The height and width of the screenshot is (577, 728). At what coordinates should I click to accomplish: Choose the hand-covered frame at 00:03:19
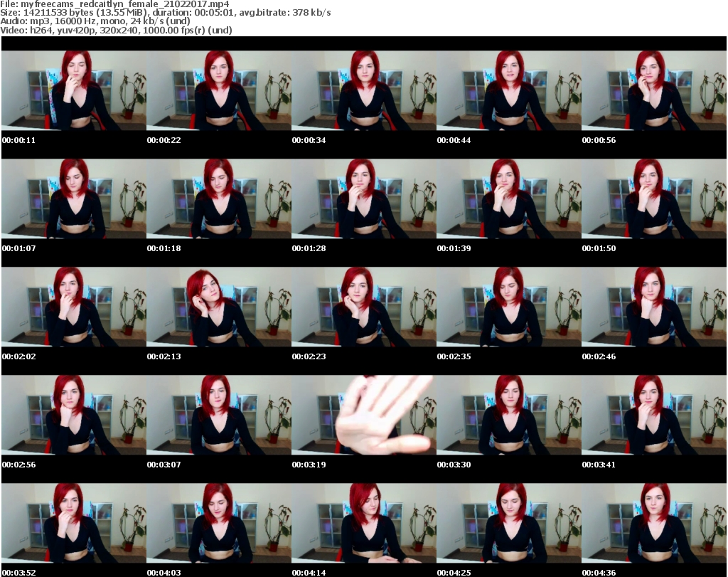pyautogui.click(x=363, y=415)
